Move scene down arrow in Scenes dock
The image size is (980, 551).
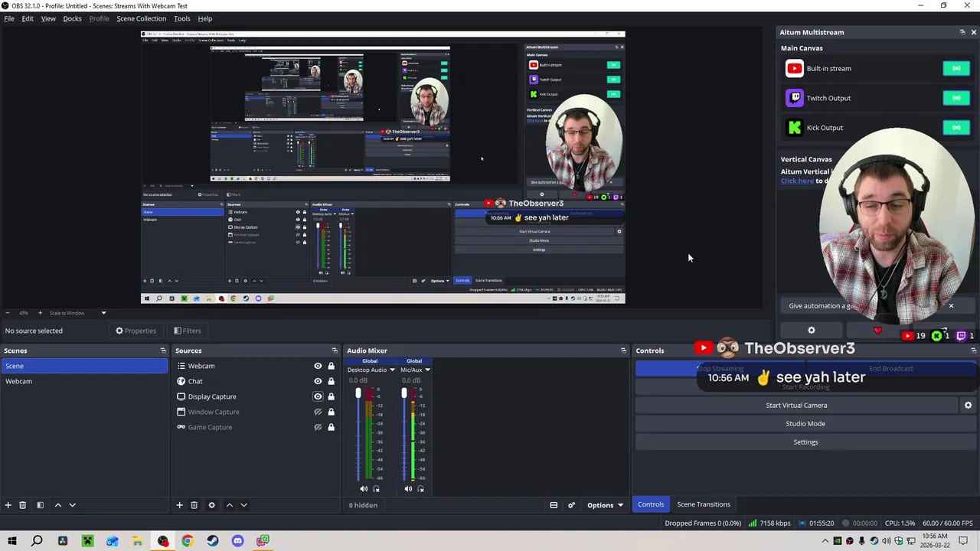[72, 505]
